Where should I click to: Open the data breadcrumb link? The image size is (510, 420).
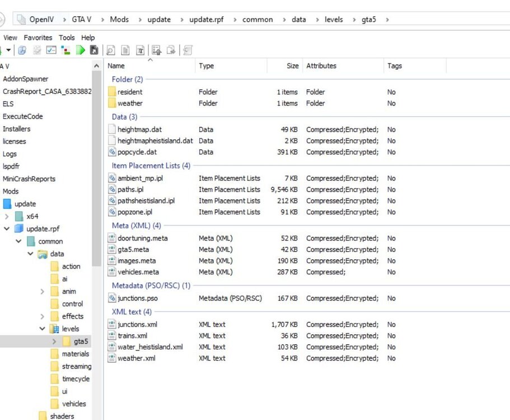click(x=298, y=18)
